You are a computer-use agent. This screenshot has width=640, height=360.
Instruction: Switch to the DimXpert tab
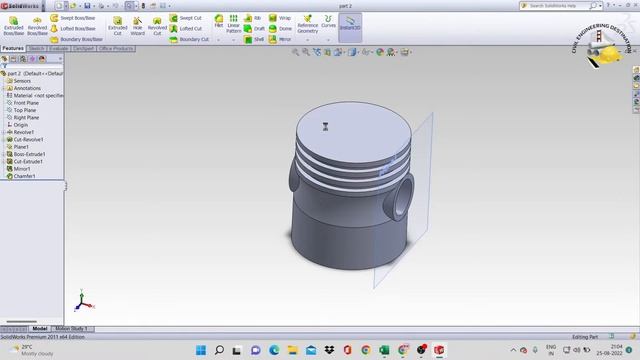tap(84, 49)
